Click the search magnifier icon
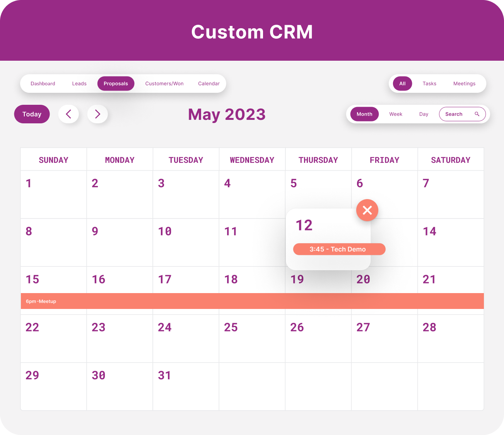The image size is (504, 435). tap(477, 114)
